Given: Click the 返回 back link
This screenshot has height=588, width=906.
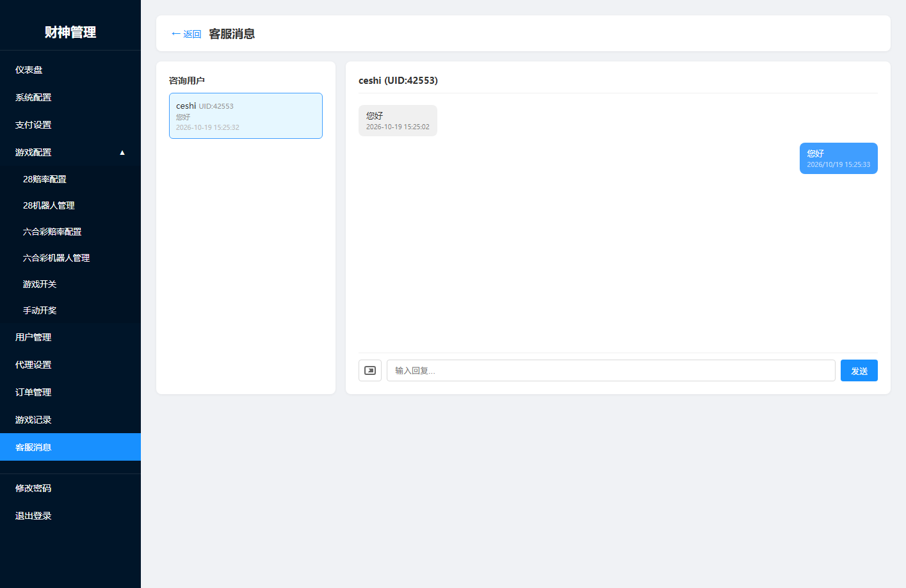Looking at the screenshot, I should tap(186, 34).
